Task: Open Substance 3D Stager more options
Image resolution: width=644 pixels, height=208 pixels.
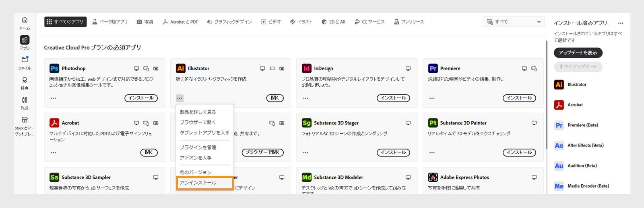Action: click(x=306, y=153)
